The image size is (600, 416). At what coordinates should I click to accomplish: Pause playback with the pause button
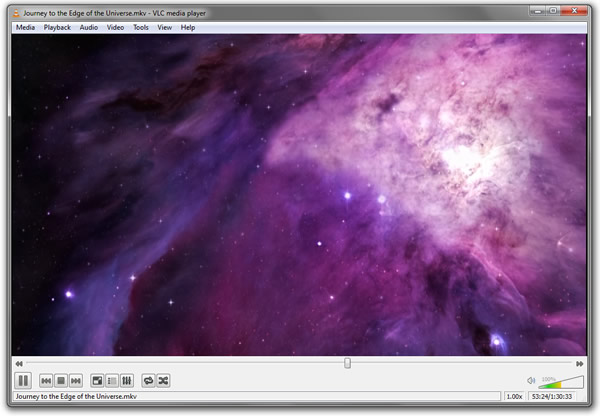pyautogui.click(x=23, y=380)
